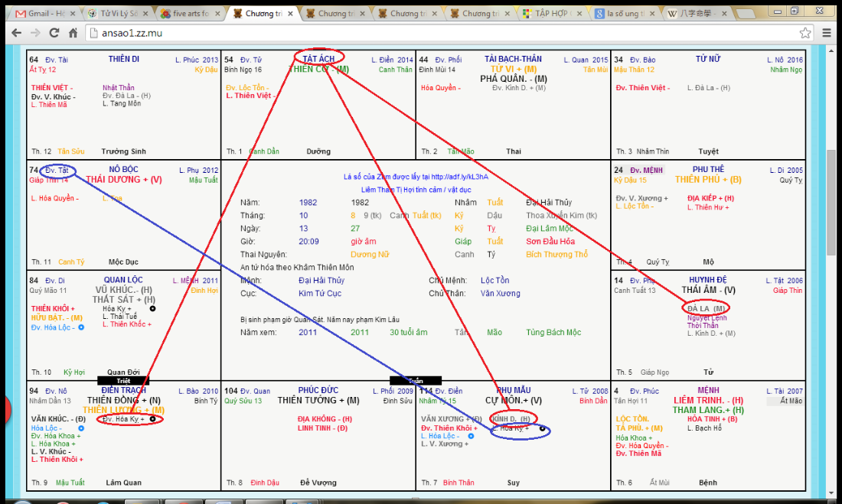Click the 'MỆNH' palace heading at bottom right
The width and height of the screenshot is (842, 504).
(708, 390)
